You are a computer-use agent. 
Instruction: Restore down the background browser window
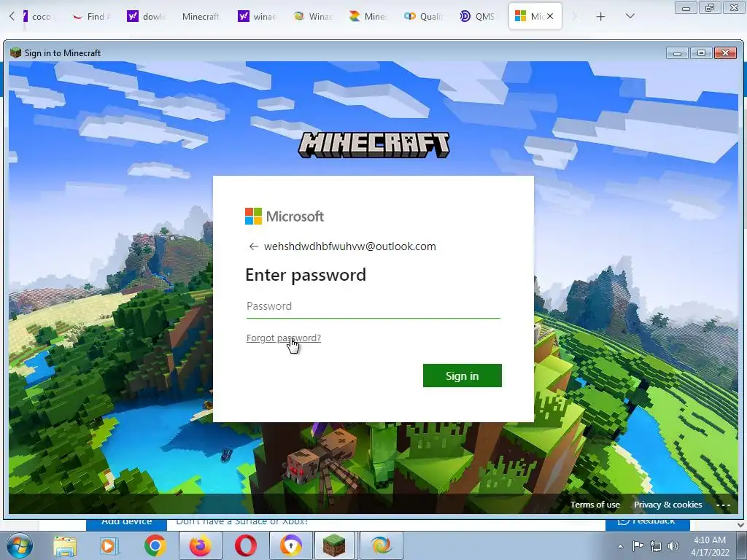point(710,7)
